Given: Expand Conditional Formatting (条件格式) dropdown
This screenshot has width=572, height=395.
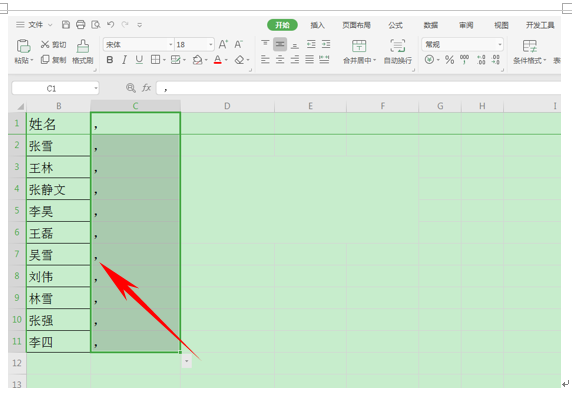Looking at the screenshot, I should (545, 61).
